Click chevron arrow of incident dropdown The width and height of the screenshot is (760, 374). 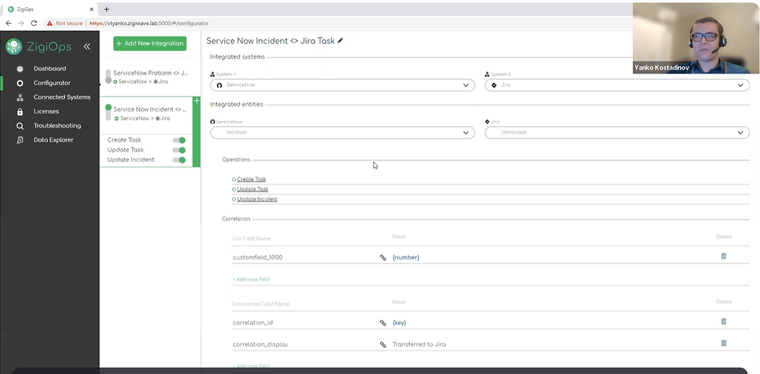point(466,133)
